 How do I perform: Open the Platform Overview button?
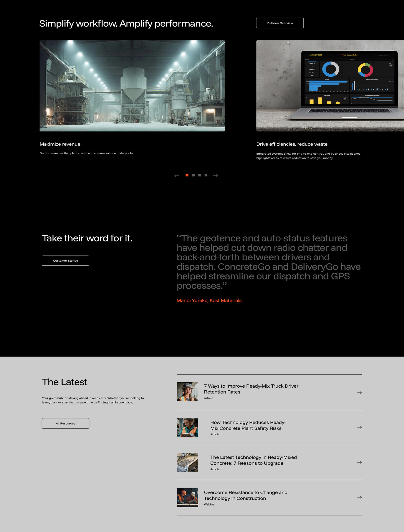(x=280, y=23)
